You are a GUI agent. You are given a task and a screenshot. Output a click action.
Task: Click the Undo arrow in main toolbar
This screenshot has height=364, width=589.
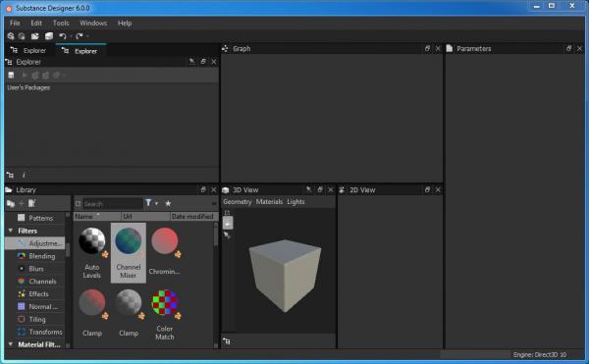tap(63, 36)
